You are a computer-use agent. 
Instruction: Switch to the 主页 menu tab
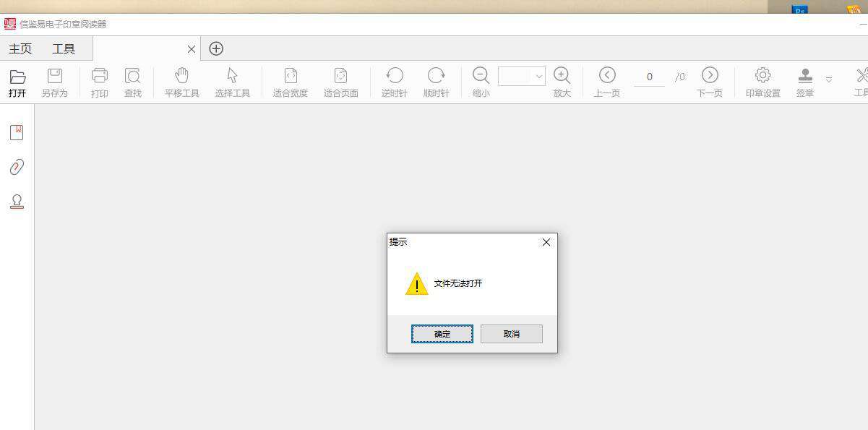pos(20,48)
